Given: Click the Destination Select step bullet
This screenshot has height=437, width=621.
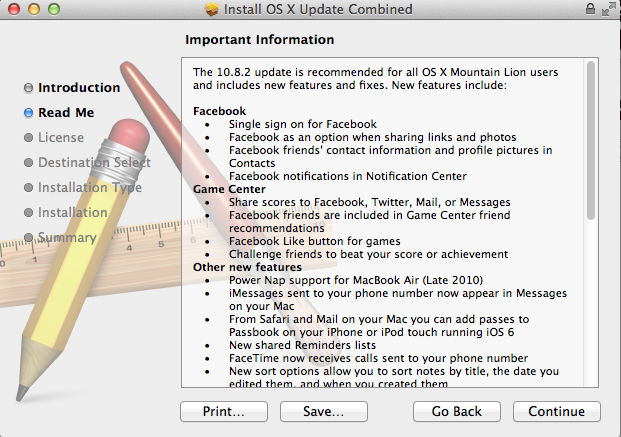Looking at the screenshot, I should click(29, 162).
